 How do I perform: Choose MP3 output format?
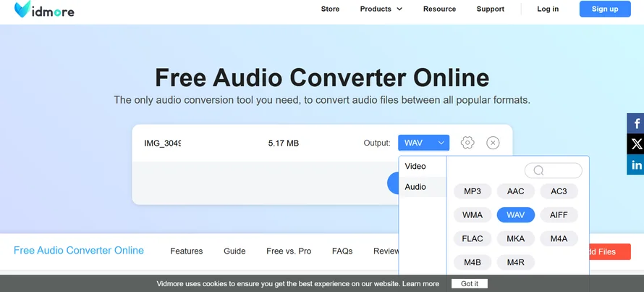(473, 191)
